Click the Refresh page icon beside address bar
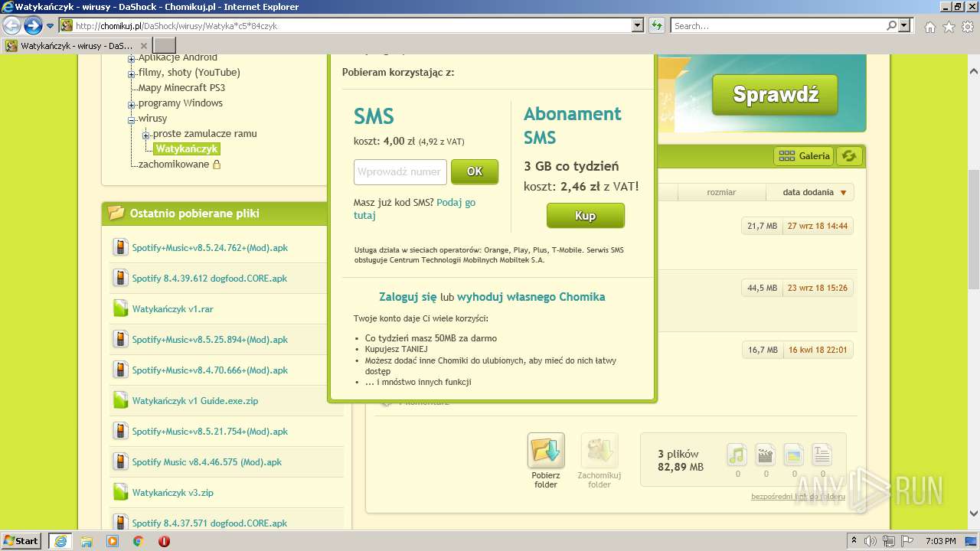The height and width of the screenshot is (551, 980). 657,25
